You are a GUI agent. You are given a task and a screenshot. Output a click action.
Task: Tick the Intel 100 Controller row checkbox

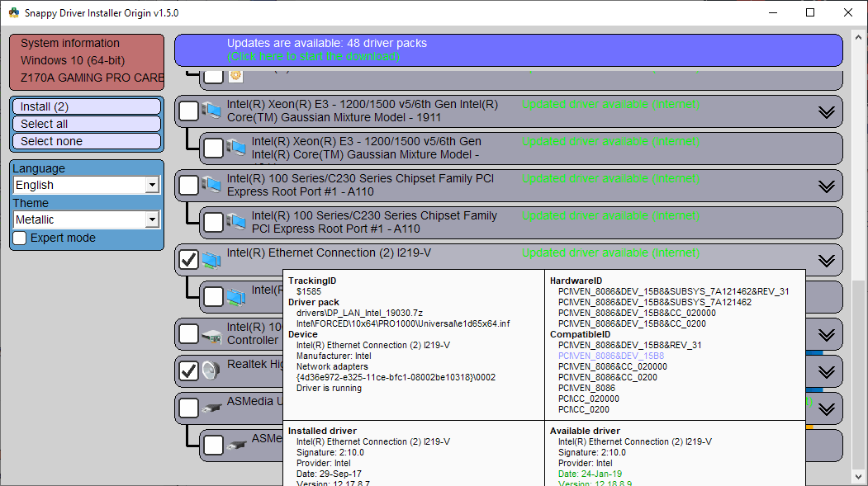click(188, 333)
